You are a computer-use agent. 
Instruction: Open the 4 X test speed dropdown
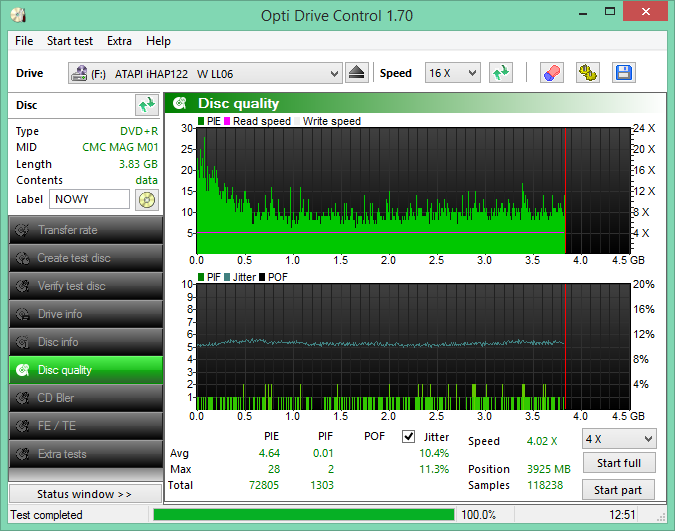[x=619, y=439]
